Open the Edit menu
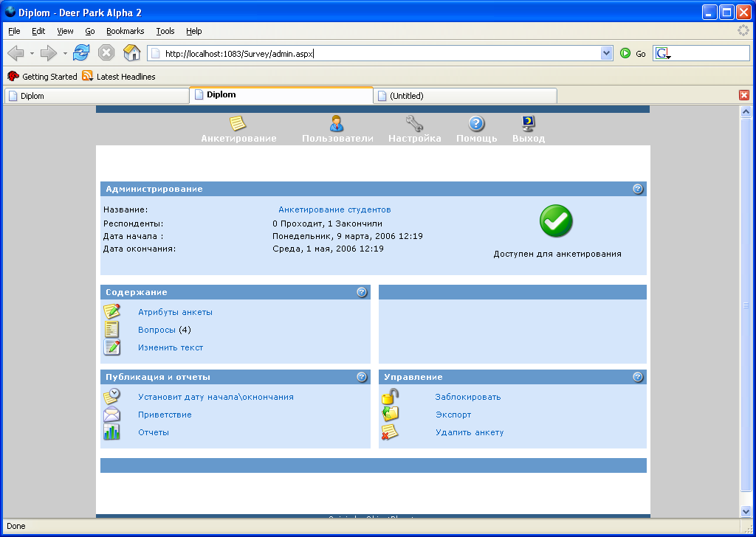756x537 pixels. pyautogui.click(x=38, y=31)
